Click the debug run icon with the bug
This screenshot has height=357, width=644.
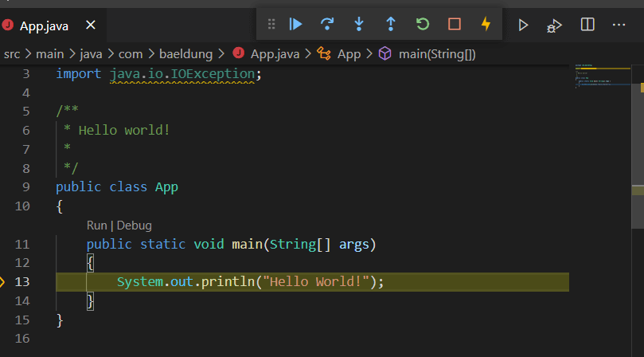click(555, 25)
